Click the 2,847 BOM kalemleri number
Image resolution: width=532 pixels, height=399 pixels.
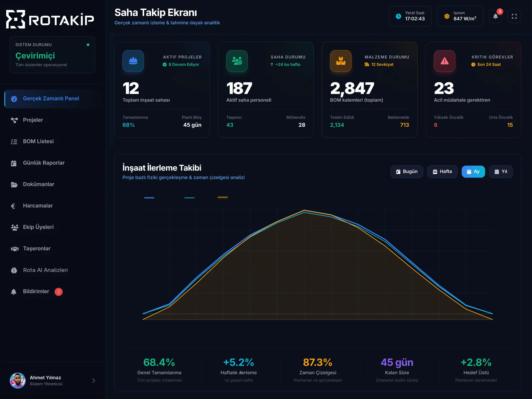[x=352, y=88]
